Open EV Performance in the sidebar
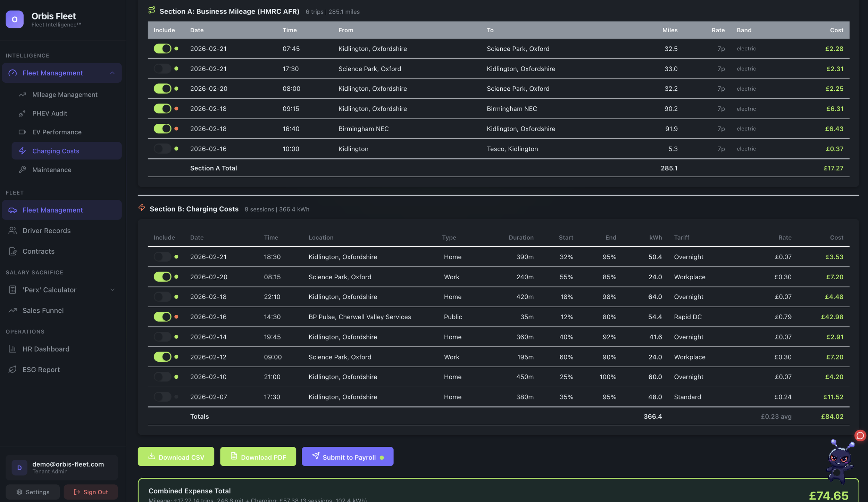This screenshot has height=502, width=868. 57,132
